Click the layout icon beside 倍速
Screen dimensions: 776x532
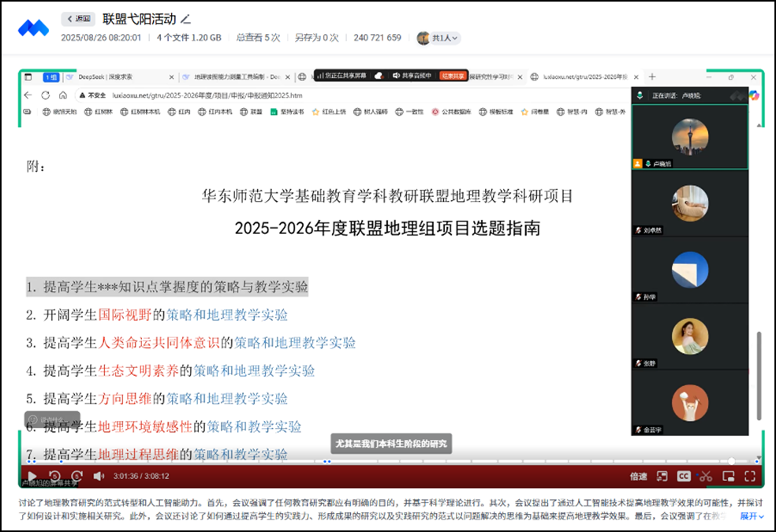662,476
